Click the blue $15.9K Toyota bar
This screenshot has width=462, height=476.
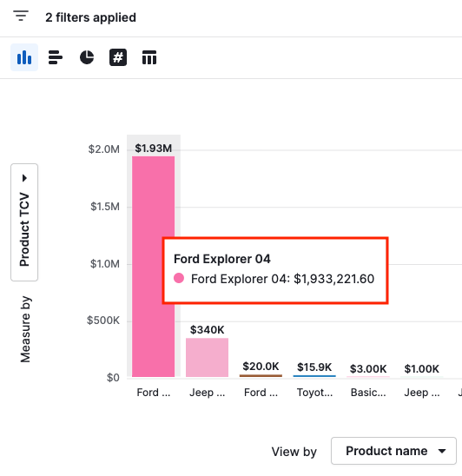314,376
